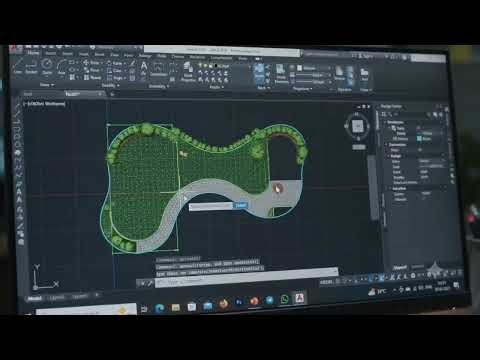The width and height of the screenshot is (480, 360).
Task: Open Telegram from the taskbar
Action: pyautogui.click(x=269, y=300)
